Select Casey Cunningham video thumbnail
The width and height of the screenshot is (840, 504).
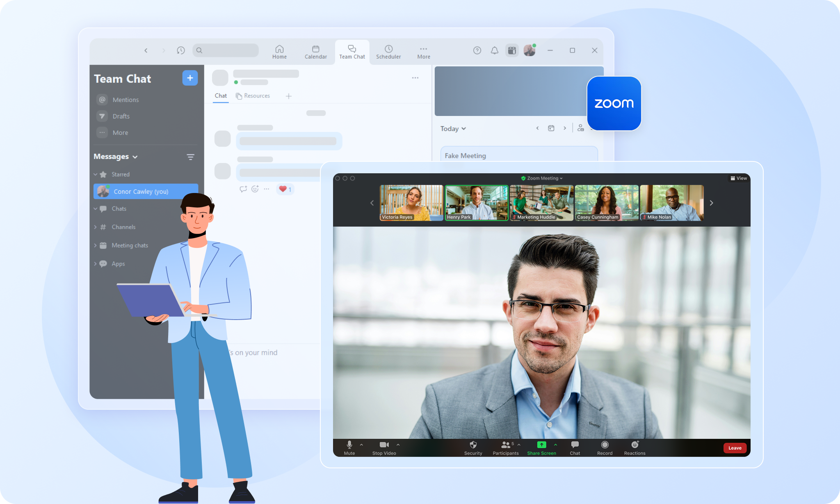607,203
